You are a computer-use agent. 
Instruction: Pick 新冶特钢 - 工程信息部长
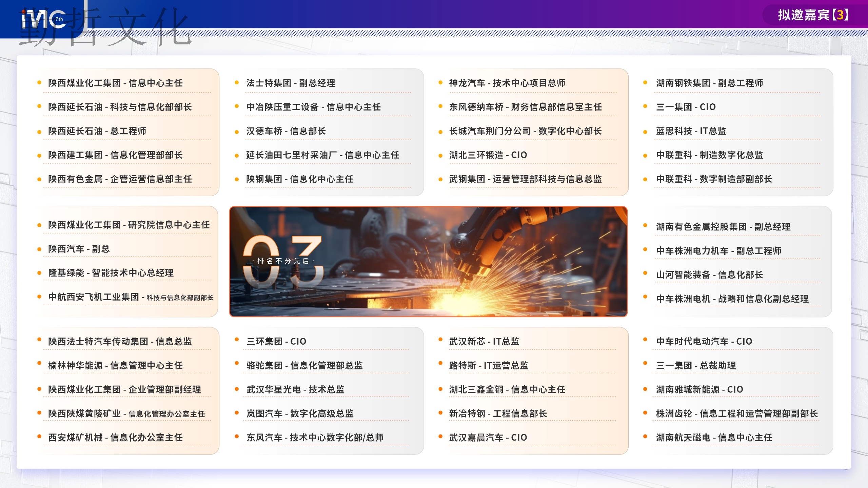click(498, 414)
